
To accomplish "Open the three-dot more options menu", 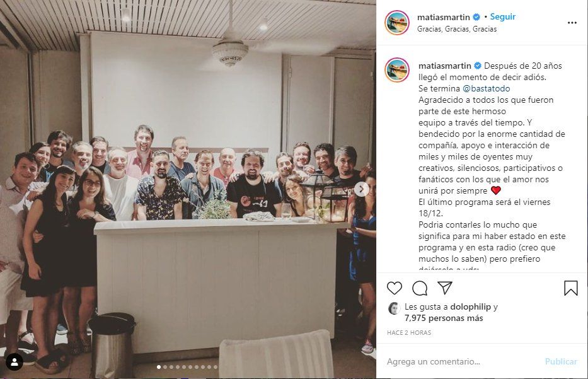I will click(572, 23).
